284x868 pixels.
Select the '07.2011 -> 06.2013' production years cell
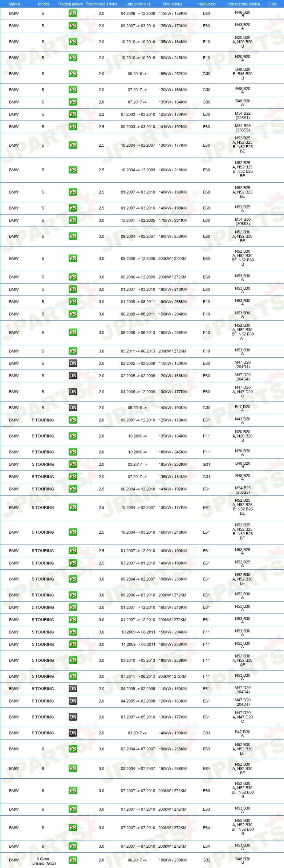tap(138, 676)
